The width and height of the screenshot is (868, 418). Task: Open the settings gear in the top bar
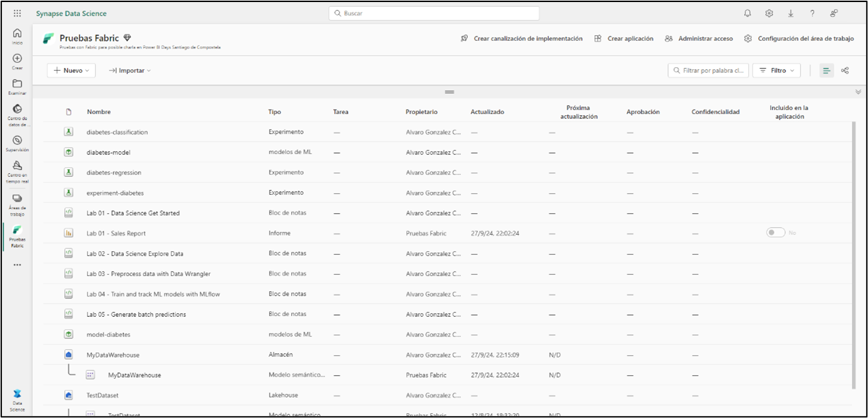pyautogui.click(x=769, y=13)
